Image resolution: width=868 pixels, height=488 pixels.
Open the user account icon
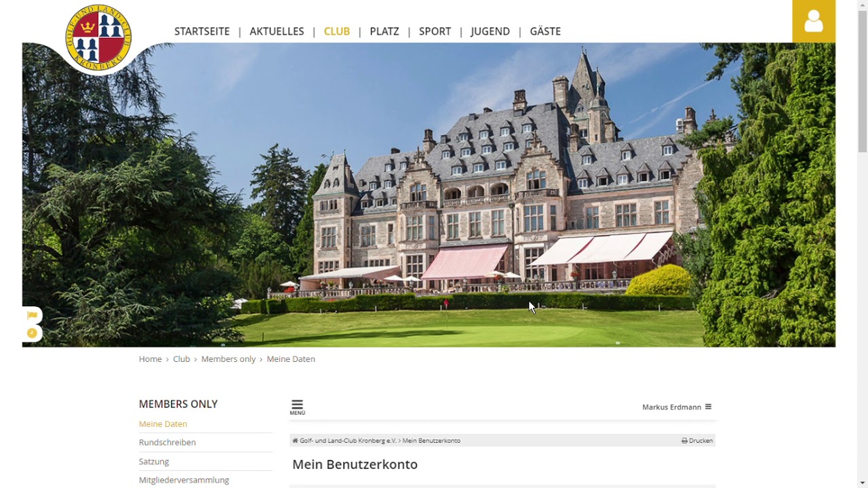pos(814,21)
